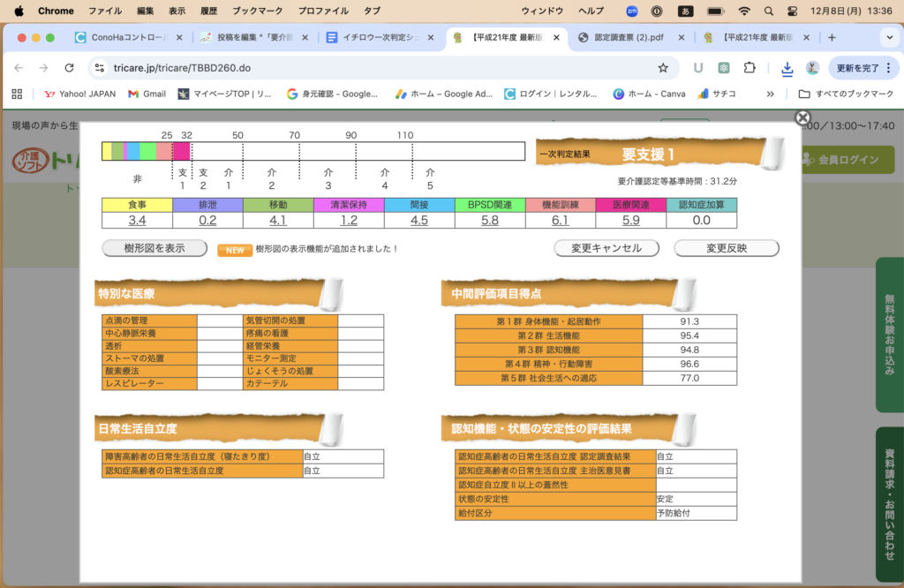Bookmark this page with the star icon
904x588 pixels.
(663, 68)
